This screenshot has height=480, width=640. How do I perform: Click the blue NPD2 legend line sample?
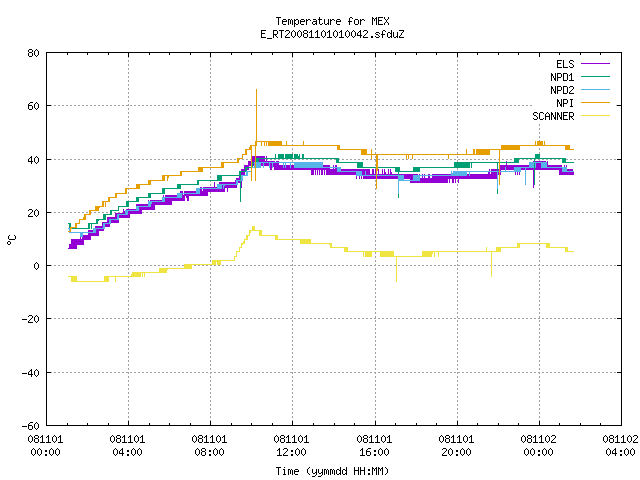595,90
